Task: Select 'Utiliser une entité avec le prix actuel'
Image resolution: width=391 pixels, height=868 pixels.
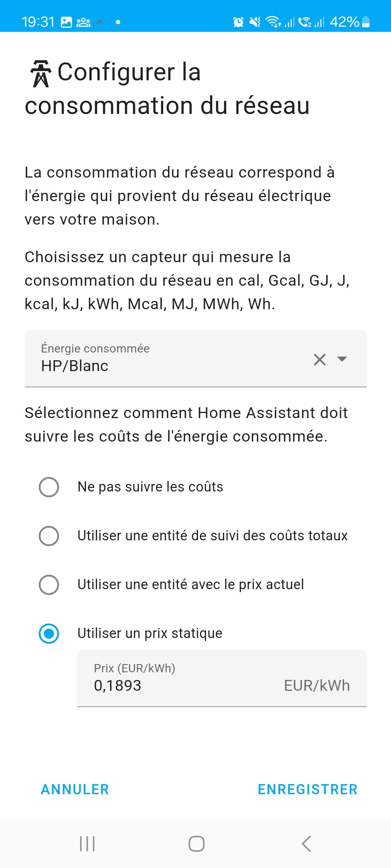Action: tap(49, 584)
